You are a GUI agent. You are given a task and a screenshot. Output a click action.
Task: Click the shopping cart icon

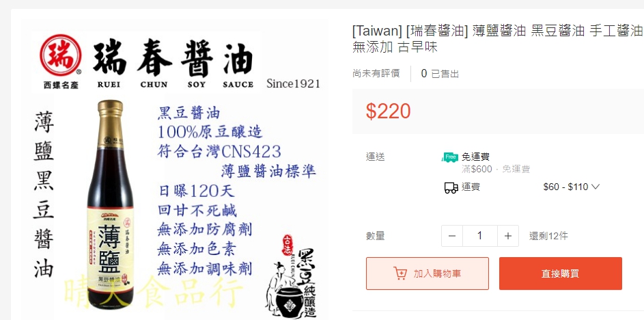(400, 274)
